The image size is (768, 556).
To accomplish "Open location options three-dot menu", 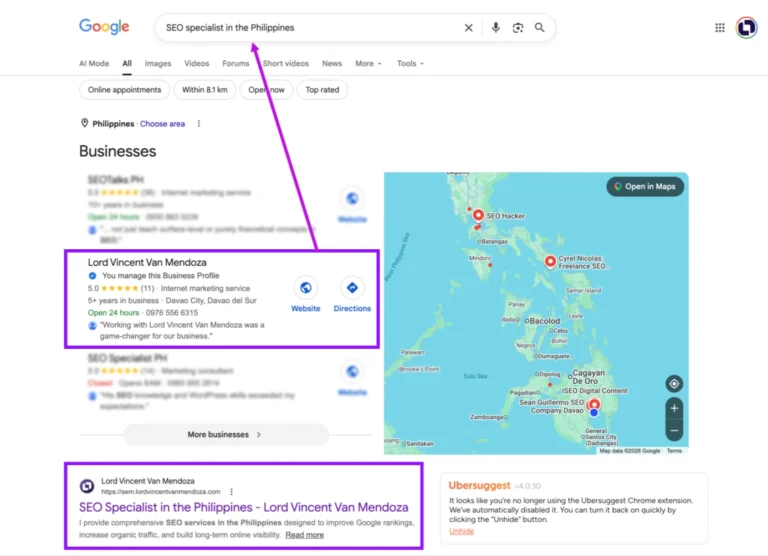I will point(199,123).
